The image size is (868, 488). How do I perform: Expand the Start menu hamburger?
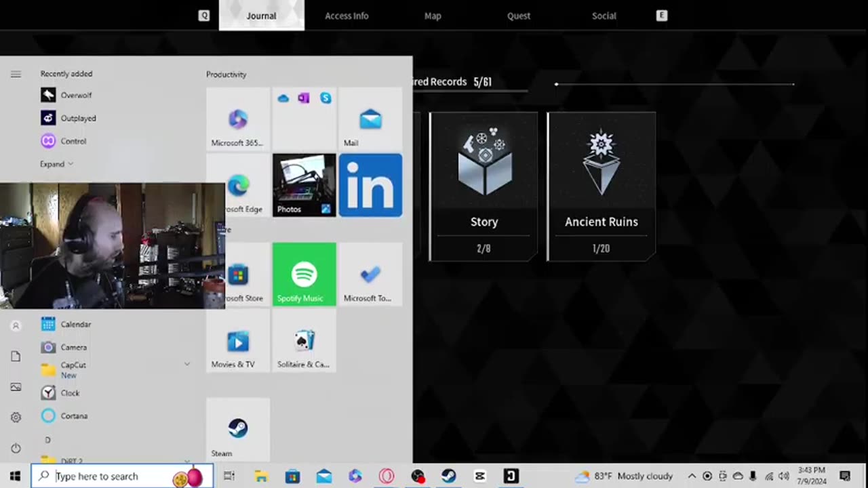(16, 74)
